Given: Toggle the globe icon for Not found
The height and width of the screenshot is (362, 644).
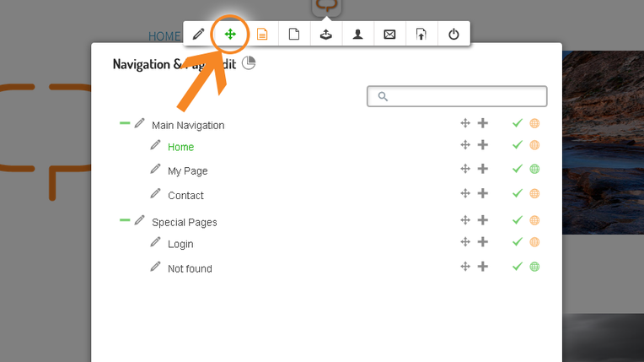Looking at the screenshot, I should 534,267.
